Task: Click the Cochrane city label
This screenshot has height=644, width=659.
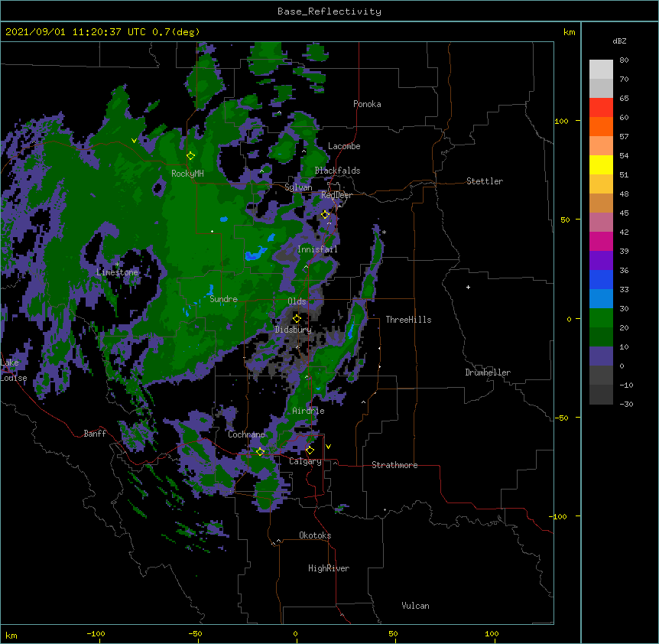Action: (246, 434)
